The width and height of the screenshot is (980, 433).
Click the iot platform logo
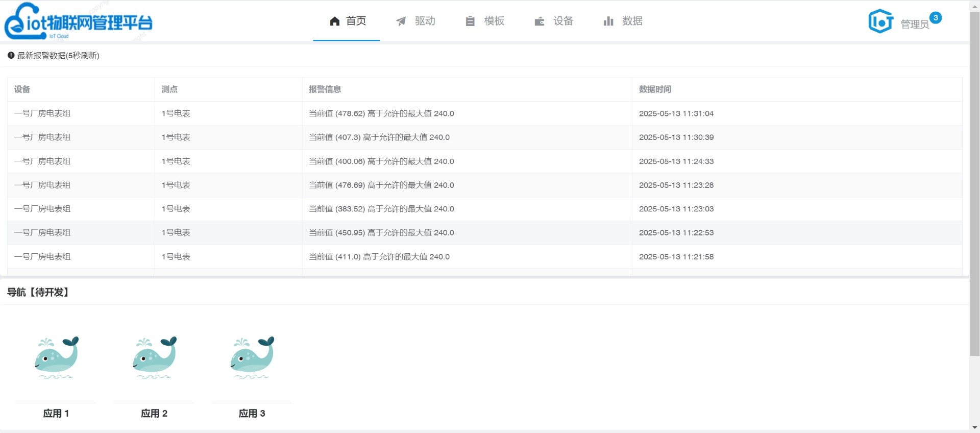pos(79,21)
